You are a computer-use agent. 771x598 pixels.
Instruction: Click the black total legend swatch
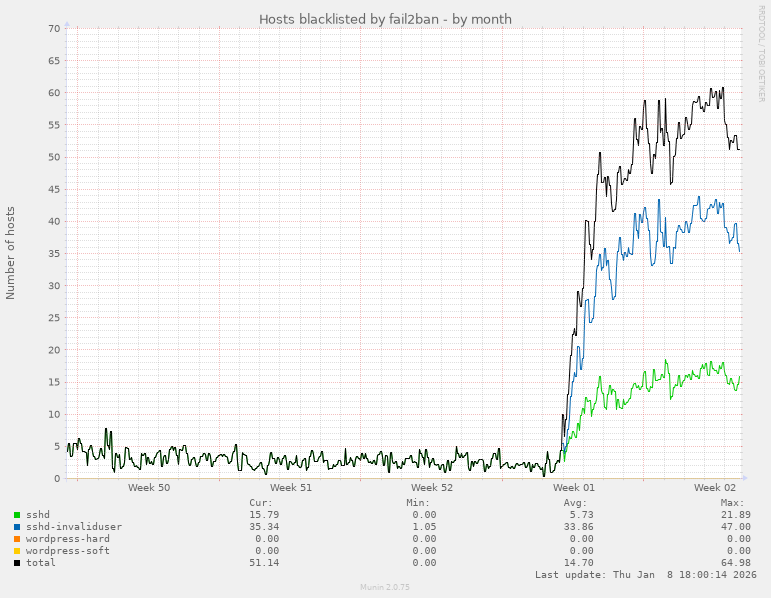click(17, 563)
